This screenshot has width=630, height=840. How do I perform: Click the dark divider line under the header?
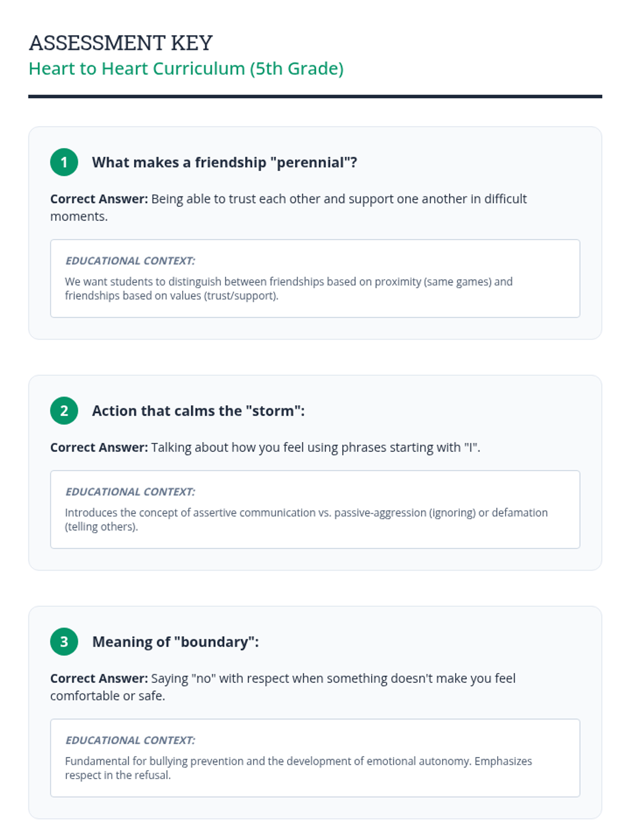pyautogui.click(x=315, y=97)
